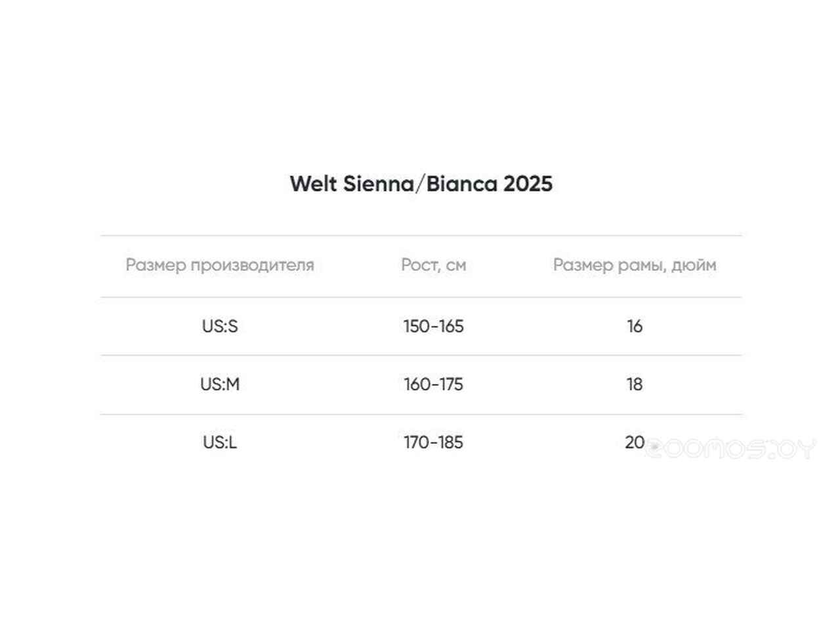This screenshot has width=840, height=630.
Task: Click the roomos.by watermark logo
Action: pyautogui.click(x=732, y=449)
